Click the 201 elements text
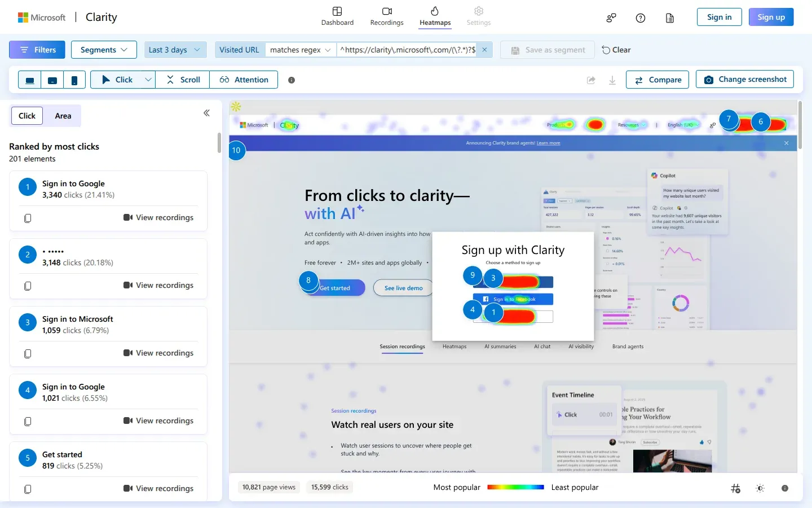812x508 pixels. pyautogui.click(x=32, y=159)
